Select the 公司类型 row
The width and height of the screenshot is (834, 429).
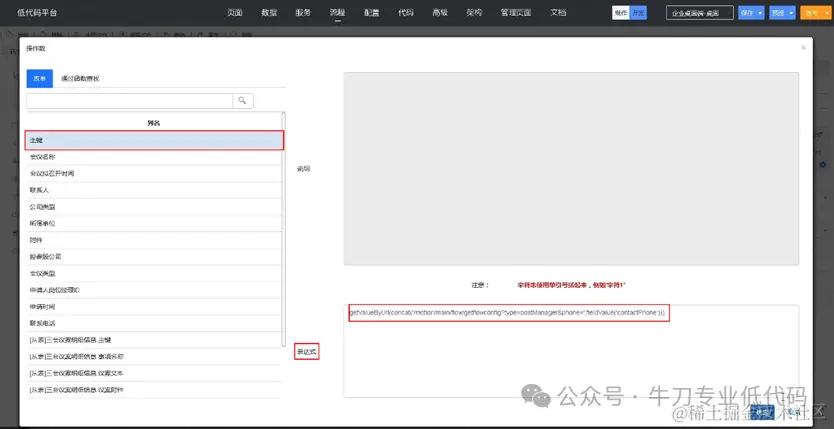tap(154, 207)
